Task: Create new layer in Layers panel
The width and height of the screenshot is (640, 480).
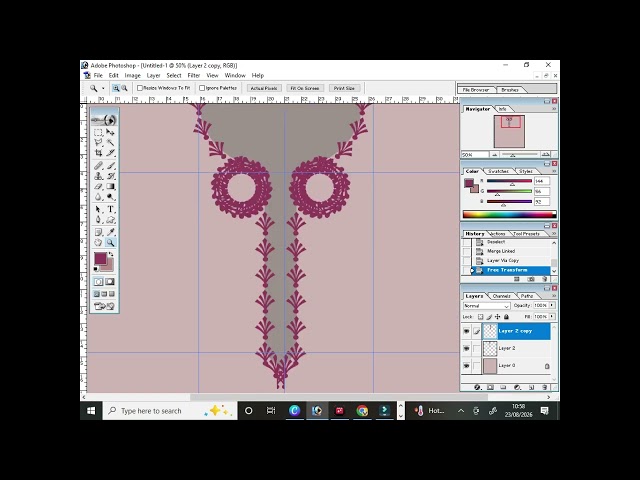Action: tap(531, 387)
